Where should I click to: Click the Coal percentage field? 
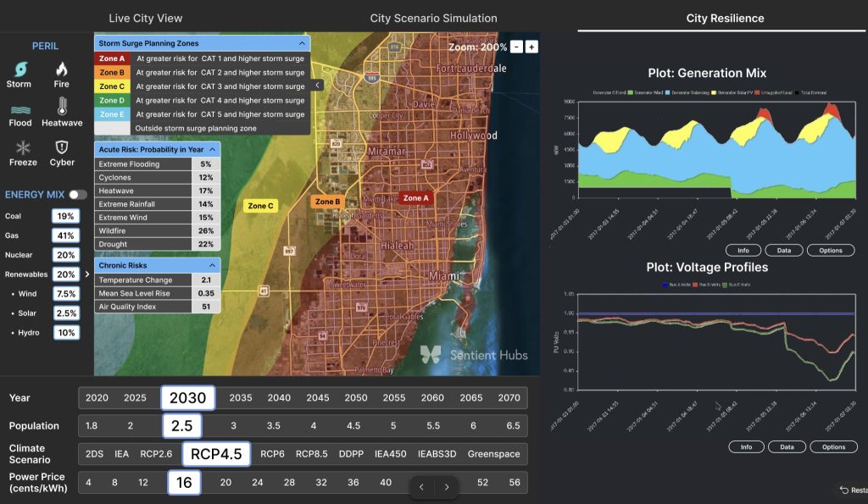click(66, 216)
